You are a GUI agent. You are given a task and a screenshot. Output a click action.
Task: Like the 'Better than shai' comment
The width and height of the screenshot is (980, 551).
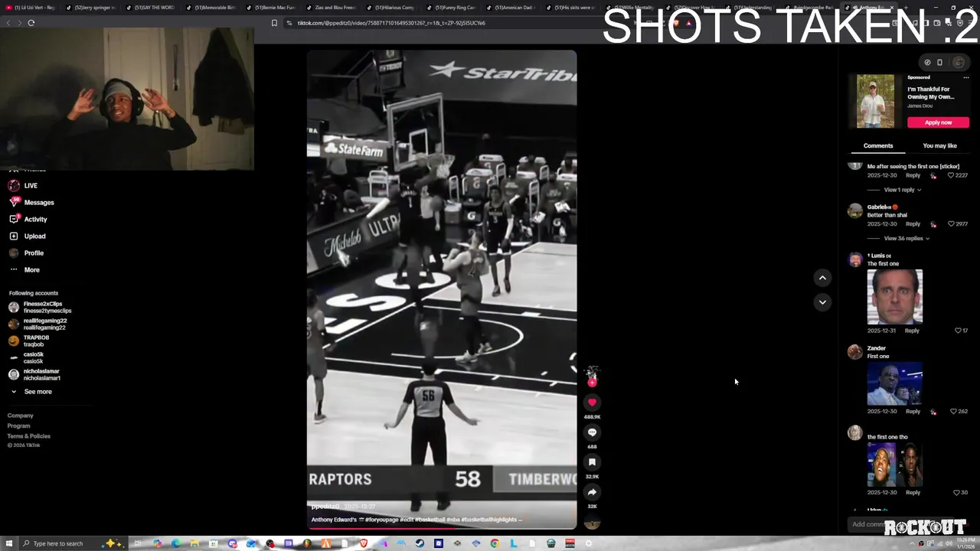click(951, 224)
